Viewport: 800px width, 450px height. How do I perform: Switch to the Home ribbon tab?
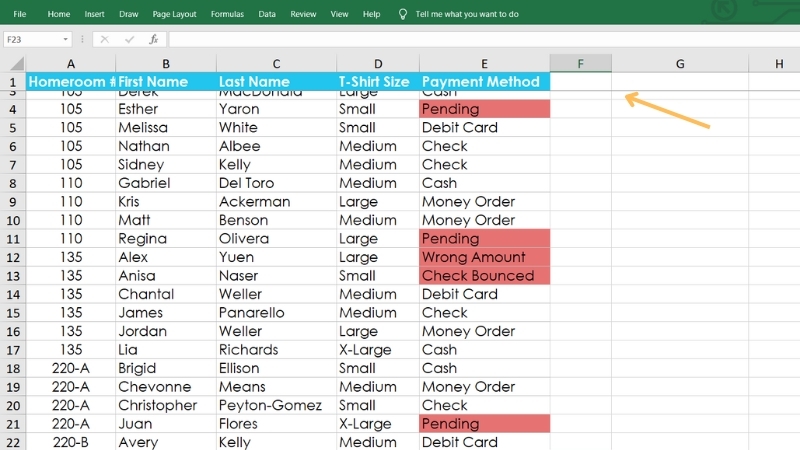(x=59, y=14)
